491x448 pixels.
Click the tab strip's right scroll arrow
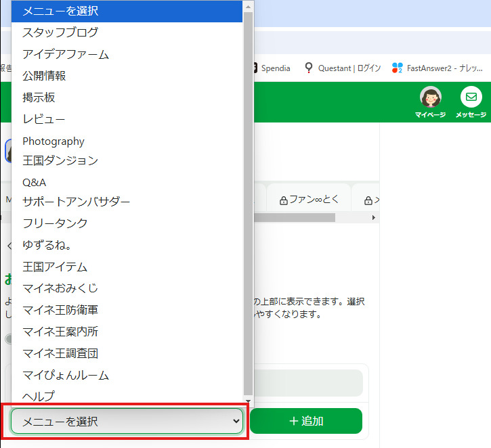(373, 218)
